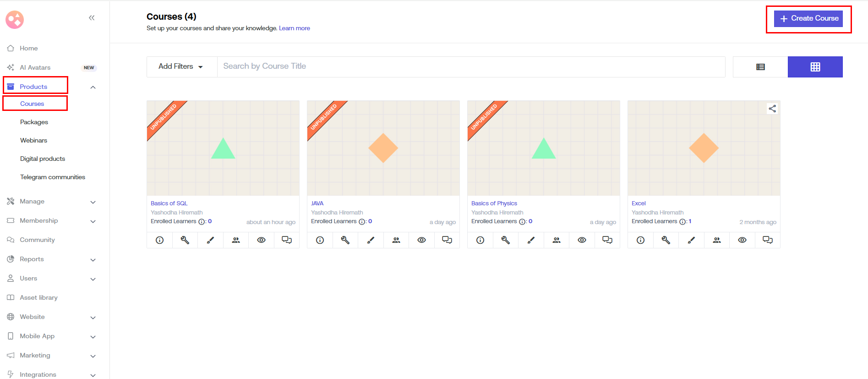Open learners icon on Excel course
This screenshot has width=868, height=379.
click(717, 240)
